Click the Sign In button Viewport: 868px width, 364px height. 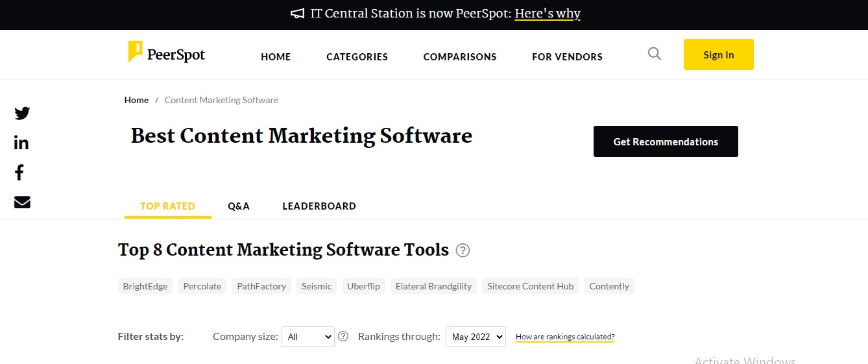tap(719, 55)
